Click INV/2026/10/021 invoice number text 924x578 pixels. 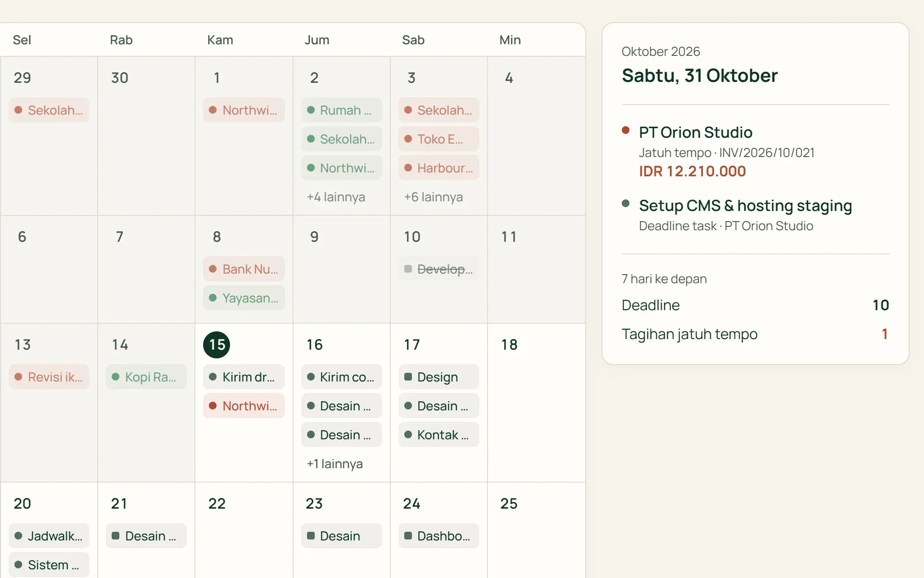pyautogui.click(x=767, y=153)
